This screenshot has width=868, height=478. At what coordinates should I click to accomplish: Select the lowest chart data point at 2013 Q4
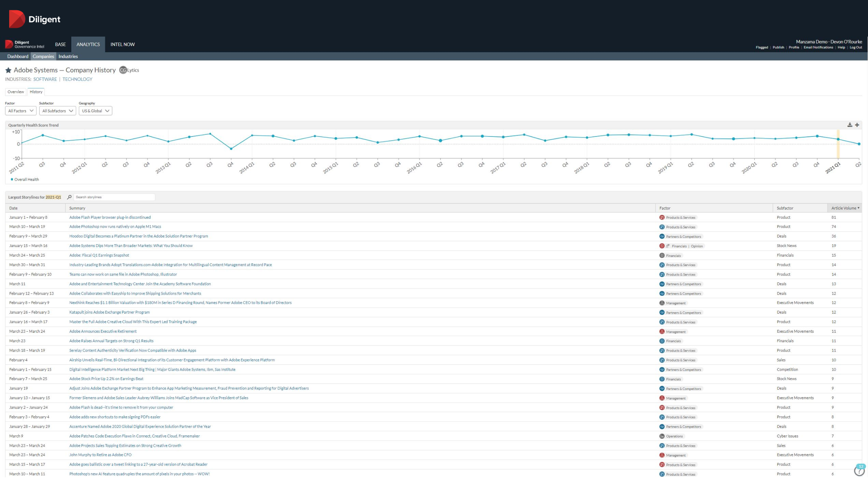tap(231, 149)
